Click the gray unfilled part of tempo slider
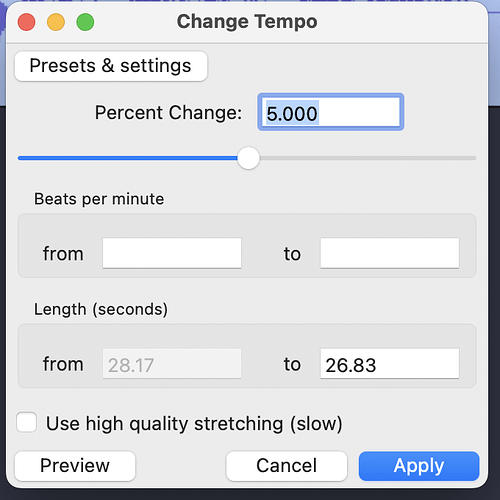The height and width of the screenshot is (500, 500). (368, 158)
